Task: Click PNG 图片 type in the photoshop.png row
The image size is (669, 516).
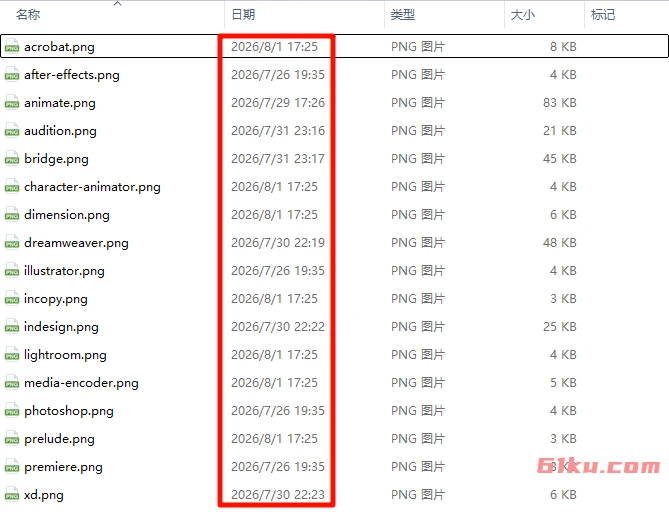Action: tap(418, 411)
